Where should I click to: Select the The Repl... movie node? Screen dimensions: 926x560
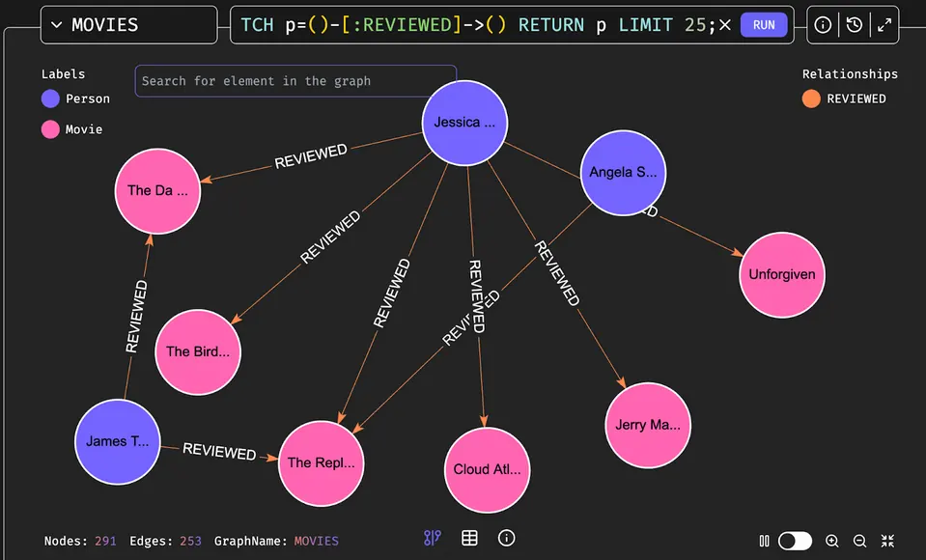coord(322,463)
